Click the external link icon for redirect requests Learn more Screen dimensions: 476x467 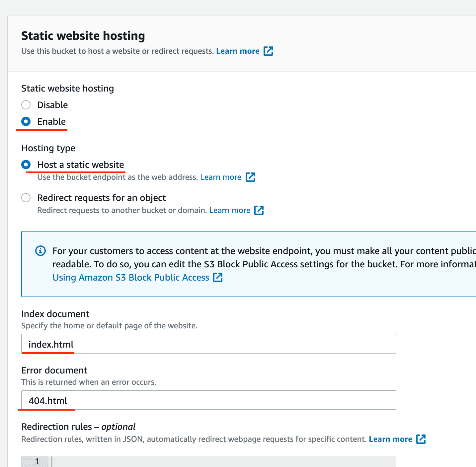(259, 210)
